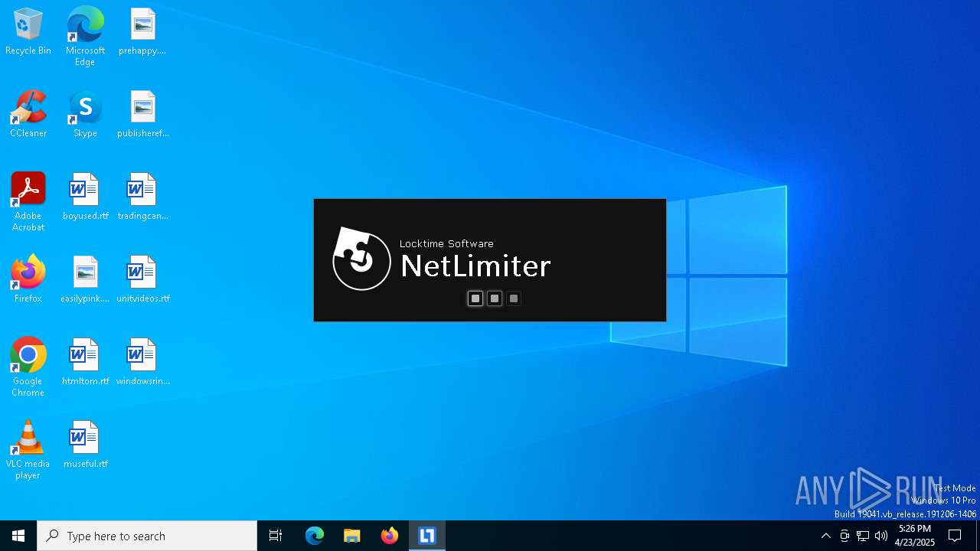Open the Windows Start menu
The image size is (980, 551).
click(18, 536)
